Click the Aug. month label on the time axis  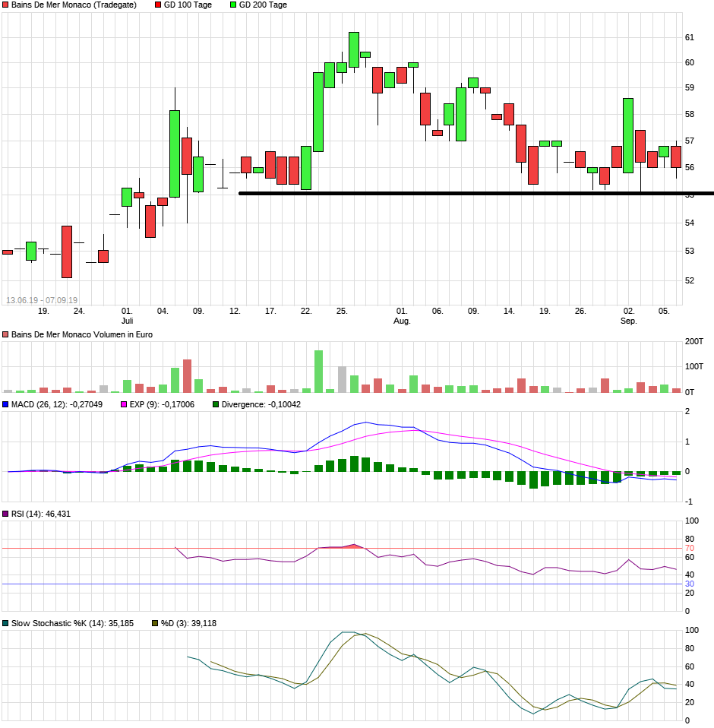402,321
